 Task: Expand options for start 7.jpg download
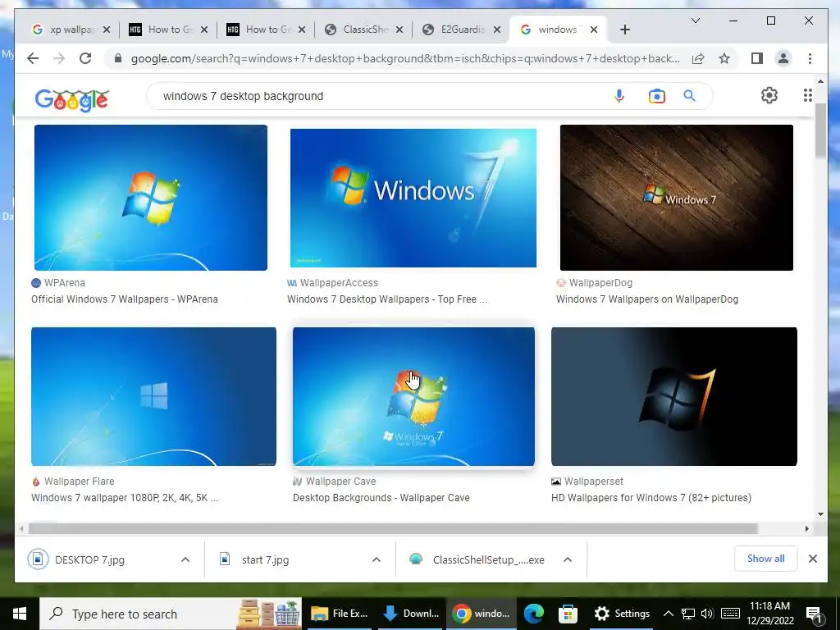(x=377, y=559)
